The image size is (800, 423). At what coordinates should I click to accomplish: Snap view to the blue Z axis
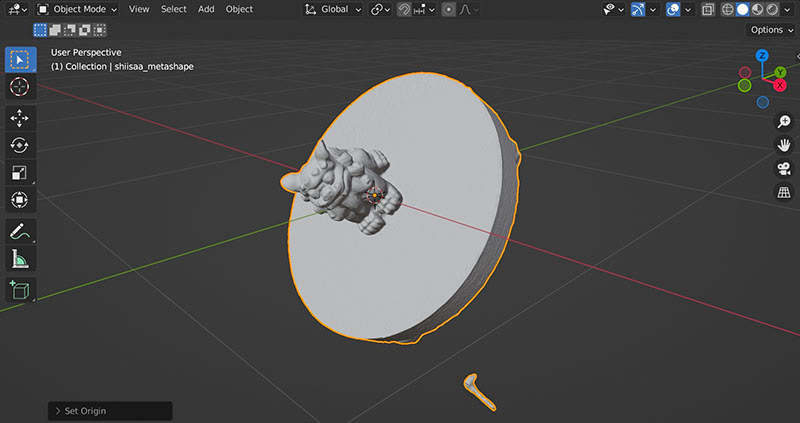(762, 56)
